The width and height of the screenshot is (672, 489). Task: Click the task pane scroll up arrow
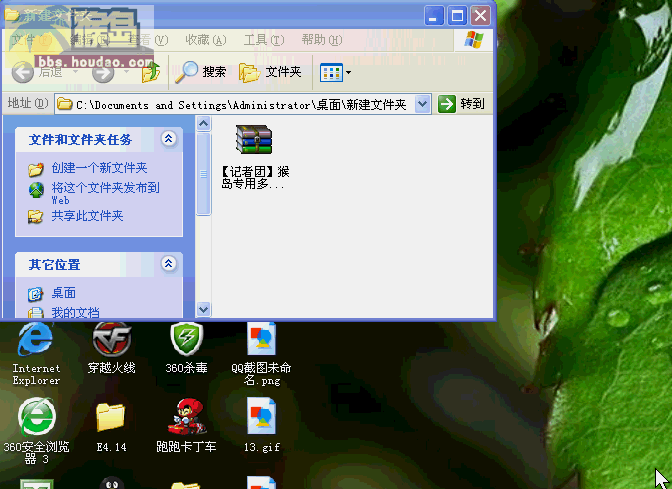click(204, 123)
